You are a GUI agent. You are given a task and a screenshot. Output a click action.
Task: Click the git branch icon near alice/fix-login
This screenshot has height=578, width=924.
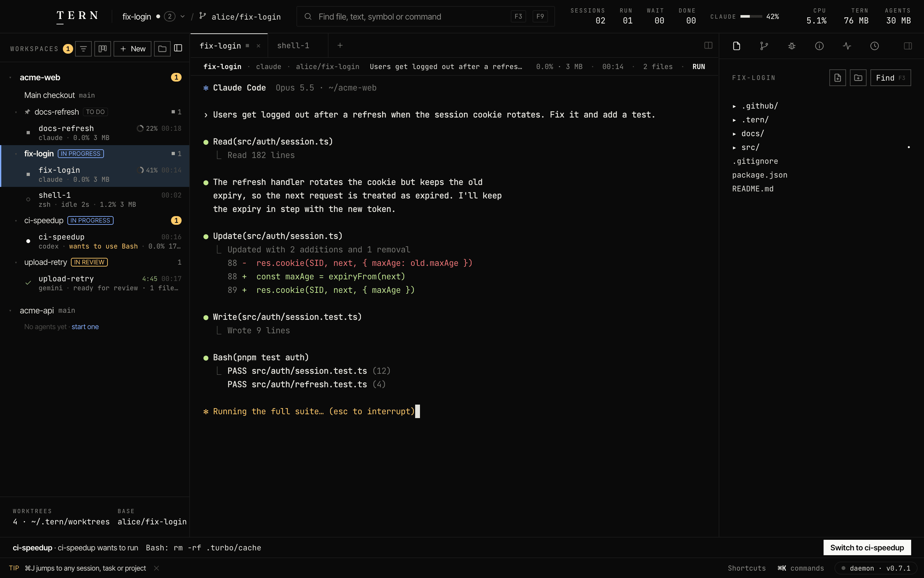[x=203, y=16]
